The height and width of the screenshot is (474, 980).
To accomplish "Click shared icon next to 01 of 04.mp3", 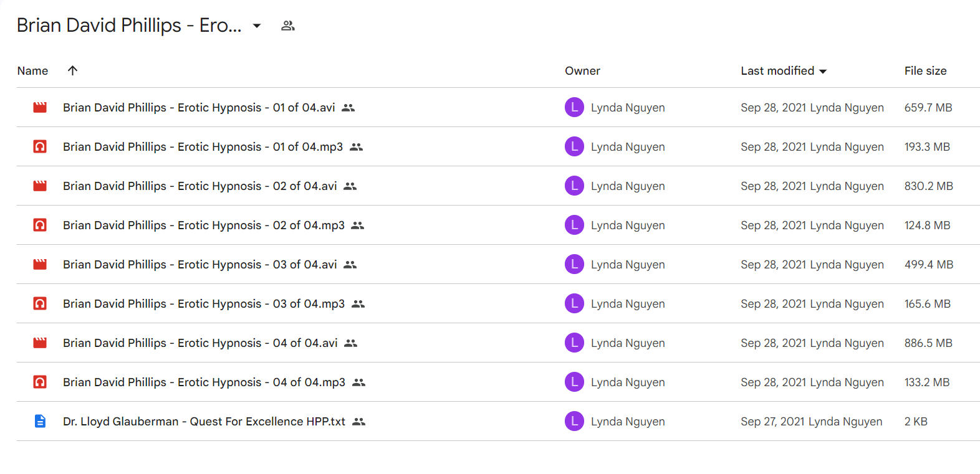I will [x=356, y=147].
